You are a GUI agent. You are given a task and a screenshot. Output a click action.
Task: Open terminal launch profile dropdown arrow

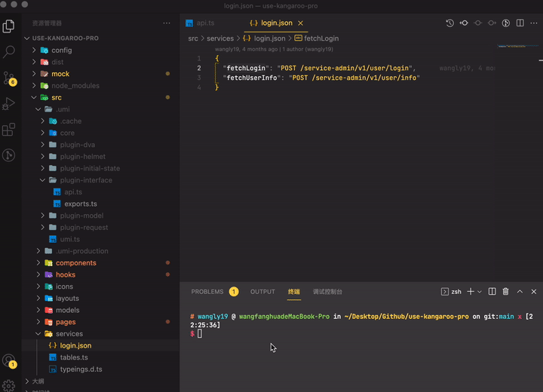(480, 292)
